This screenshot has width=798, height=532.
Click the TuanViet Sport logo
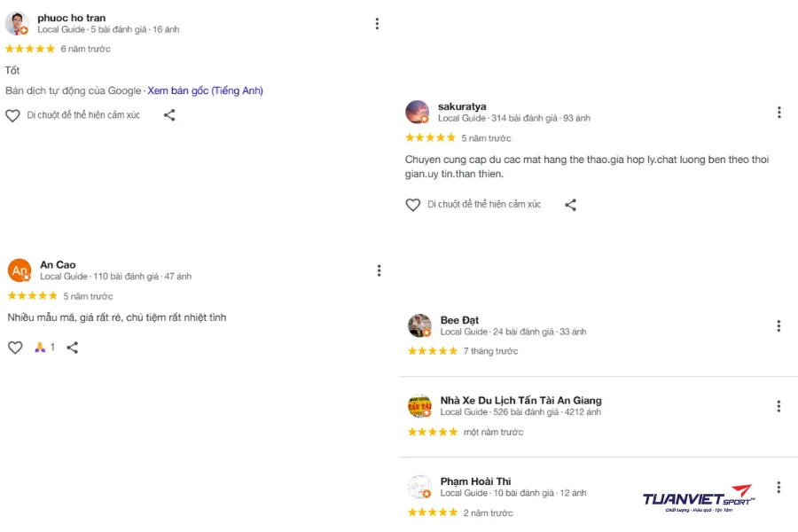click(x=698, y=498)
